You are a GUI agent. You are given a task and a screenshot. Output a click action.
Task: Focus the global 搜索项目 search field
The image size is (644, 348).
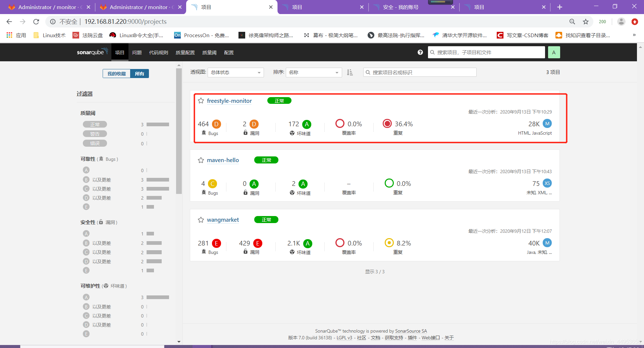[x=486, y=52]
